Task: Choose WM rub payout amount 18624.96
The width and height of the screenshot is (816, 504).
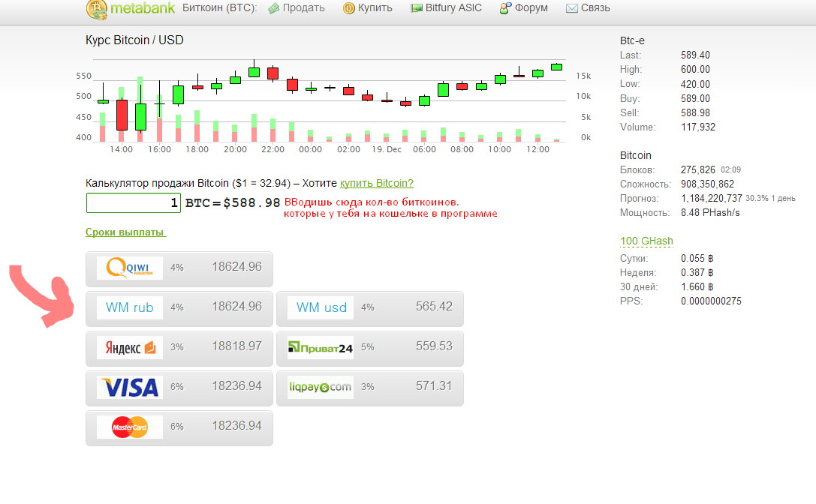Action: (x=236, y=307)
